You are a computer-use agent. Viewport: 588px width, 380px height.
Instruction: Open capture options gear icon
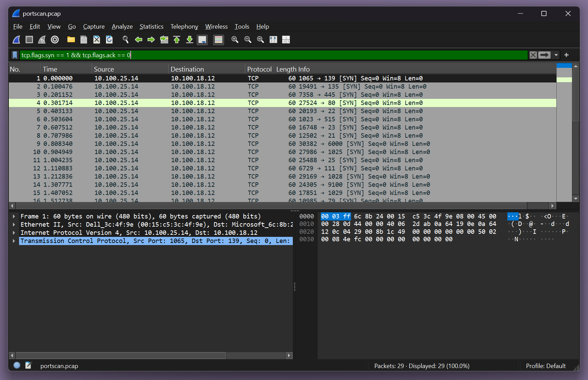[55, 40]
